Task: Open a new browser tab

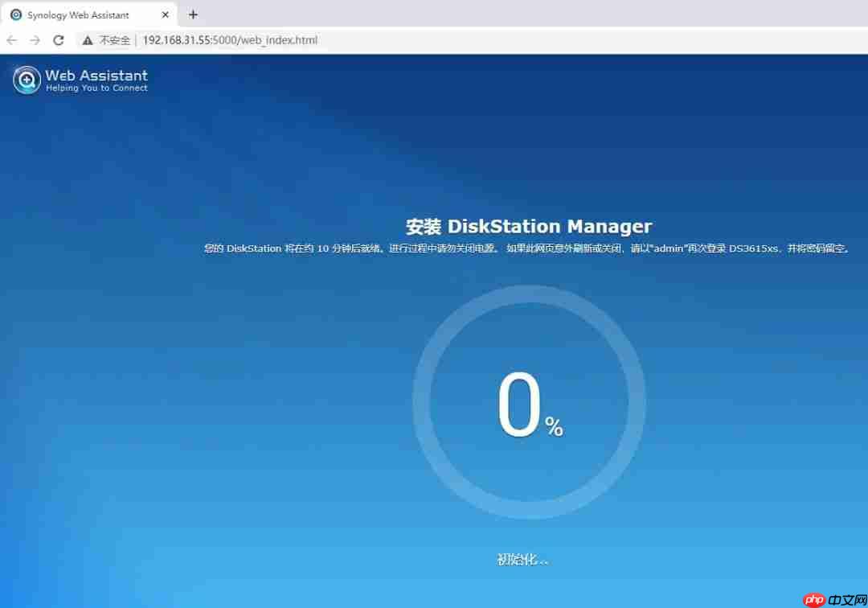Action: pos(193,14)
